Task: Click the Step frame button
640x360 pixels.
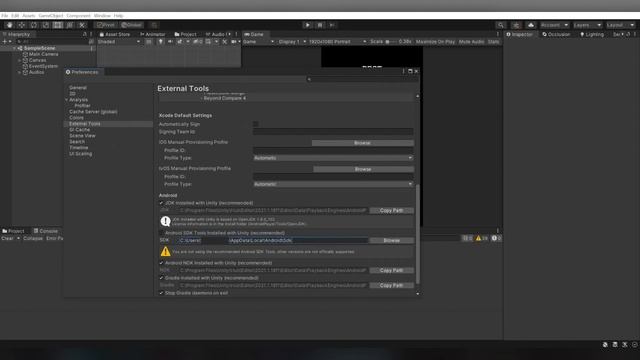Action: tap(332, 25)
